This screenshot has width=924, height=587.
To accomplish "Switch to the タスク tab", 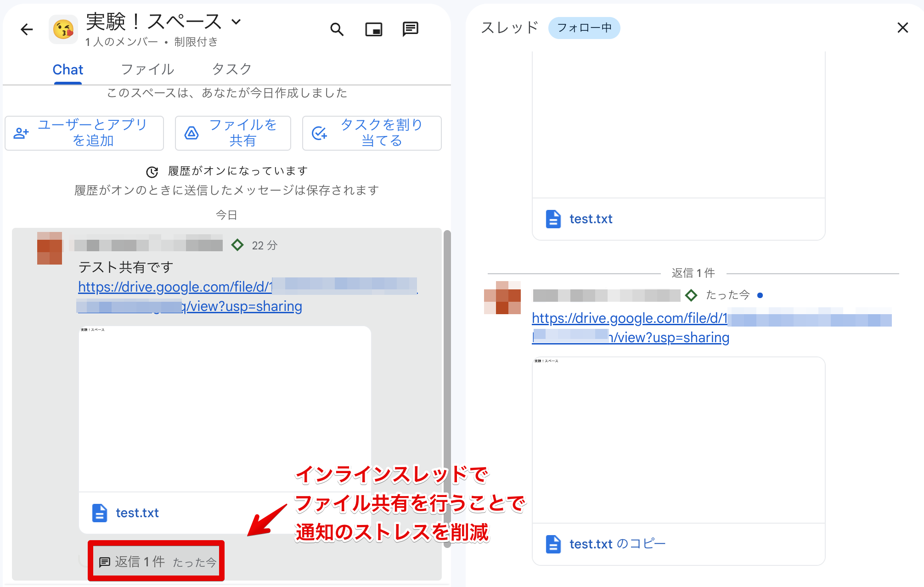I will tap(231, 69).
